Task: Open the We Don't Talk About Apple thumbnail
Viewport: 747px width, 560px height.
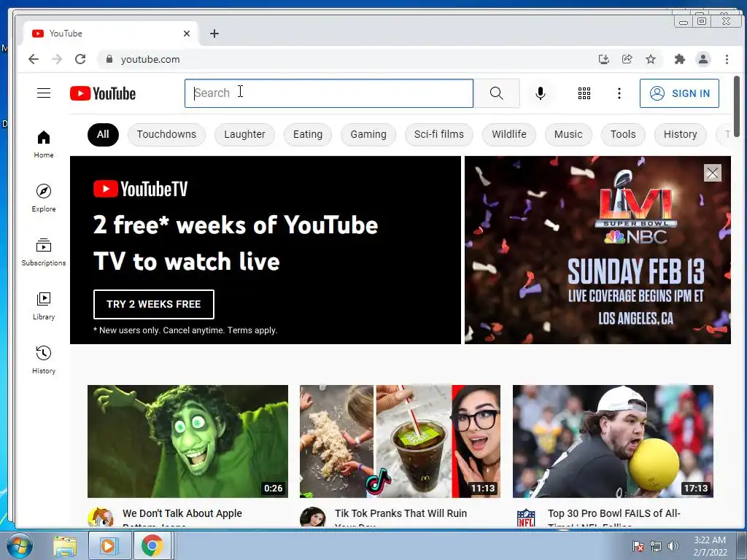Action: pos(187,441)
